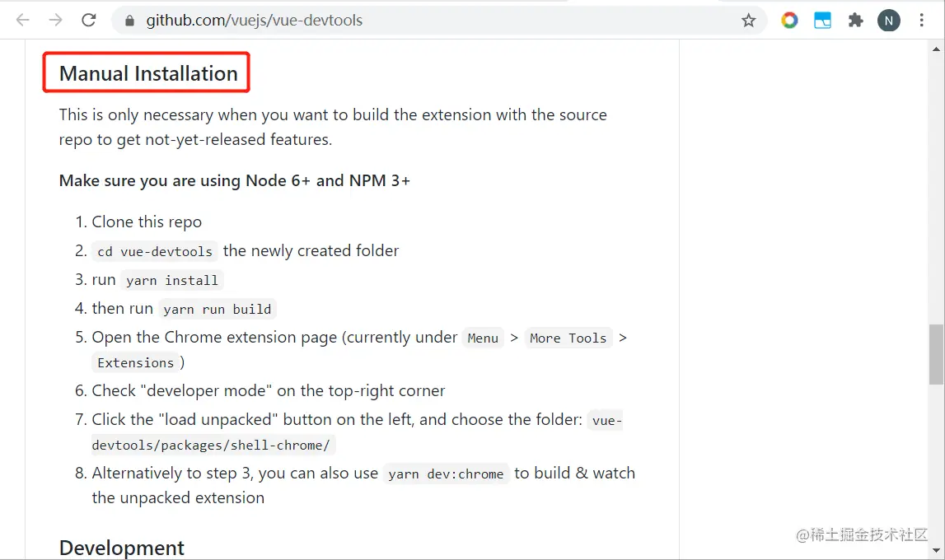The height and width of the screenshot is (560, 945).
Task: Open the blue window extension icon
Action: (823, 21)
